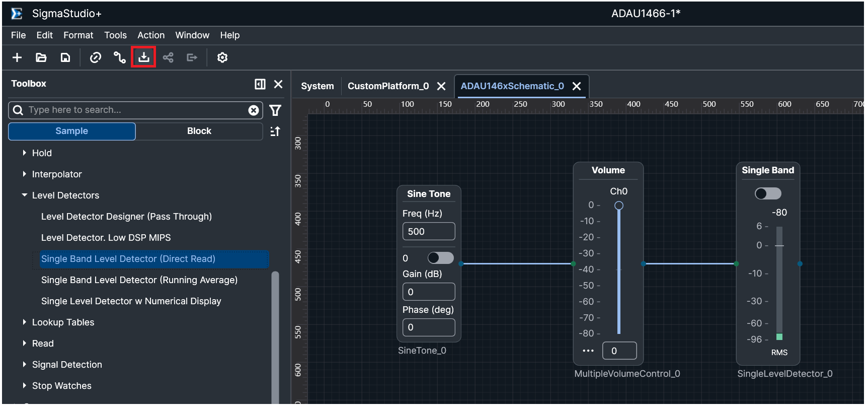Expand the Stop Watches category
The height and width of the screenshot is (407, 868).
24,385
